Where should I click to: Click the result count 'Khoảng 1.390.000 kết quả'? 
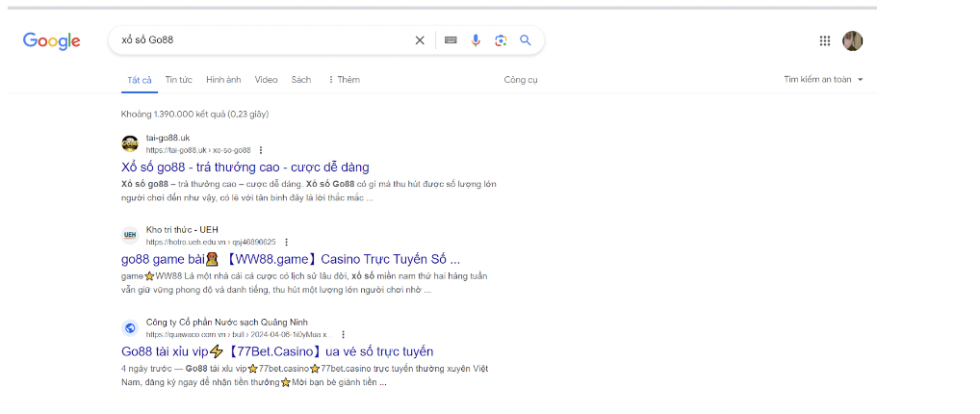tap(195, 115)
